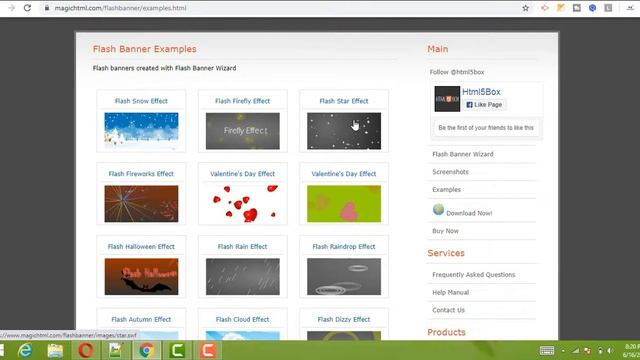Click the fireworks effect thumbnail
This screenshot has width=640, height=360.
click(141, 204)
